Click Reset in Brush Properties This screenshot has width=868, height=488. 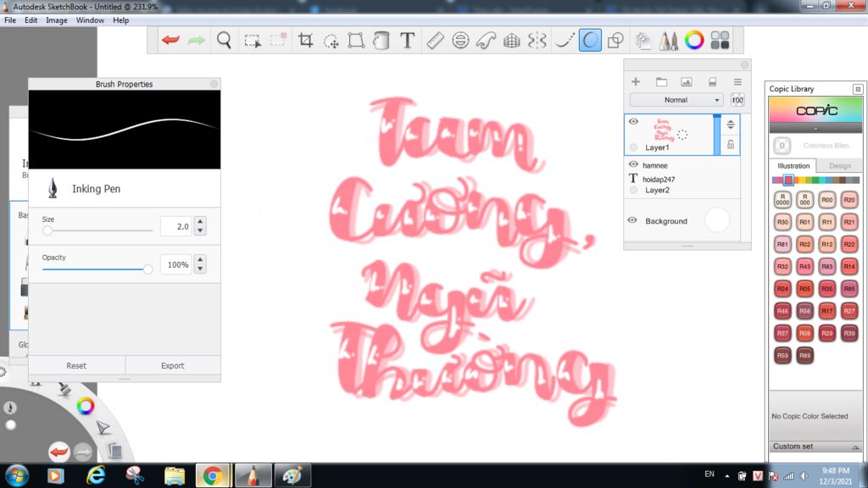coord(76,366)
